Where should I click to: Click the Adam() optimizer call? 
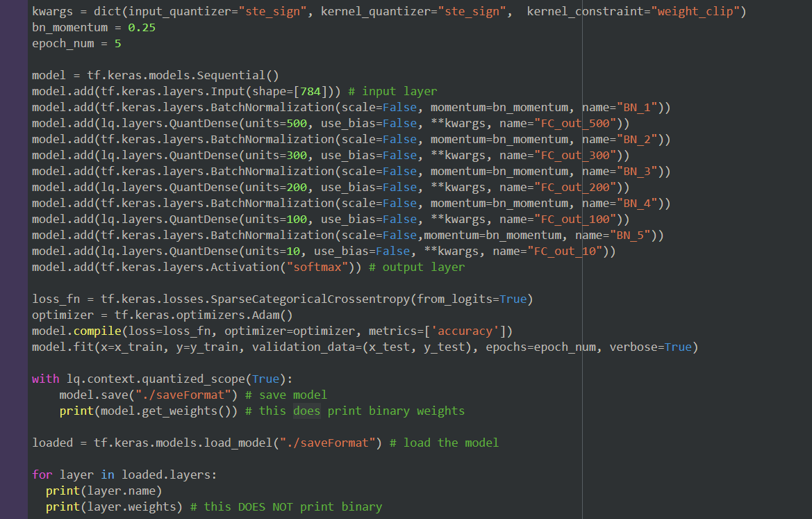pyautogui.click(x=272, y=315)
